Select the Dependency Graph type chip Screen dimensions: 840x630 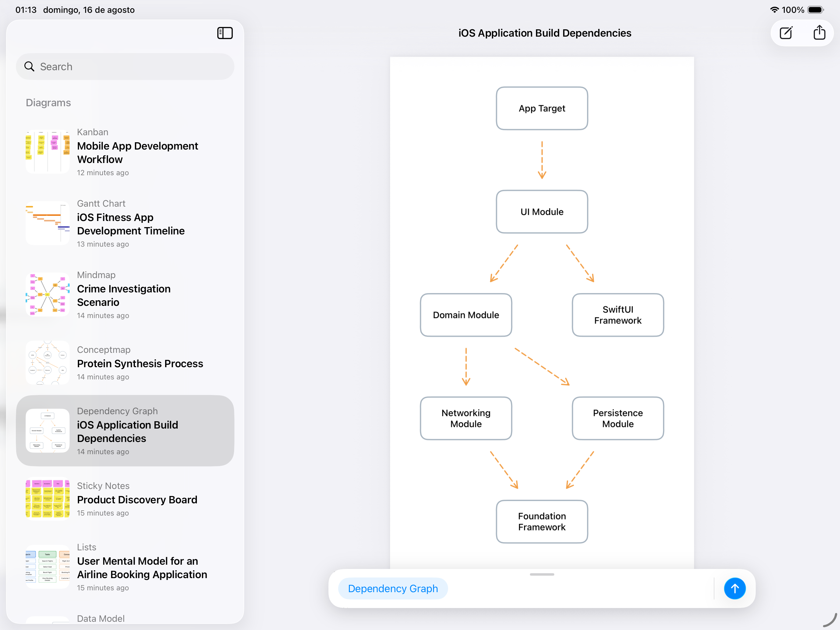coord(393,588)
